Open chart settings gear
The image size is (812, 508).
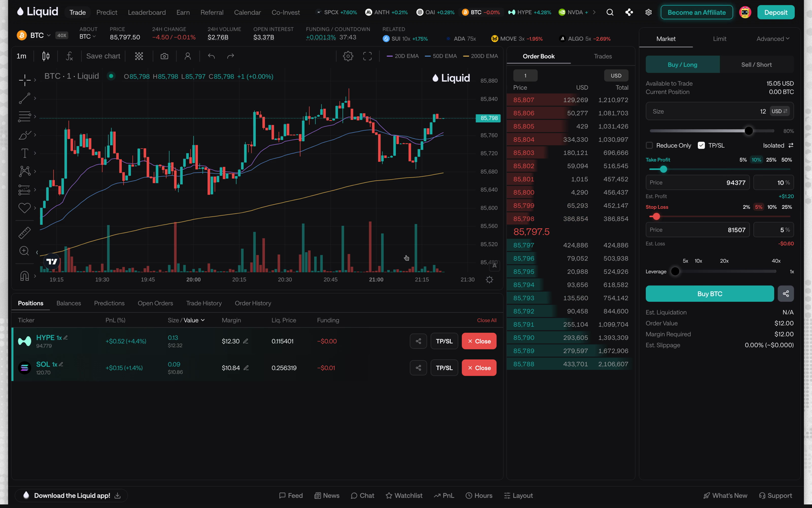(x=348, y=56)
